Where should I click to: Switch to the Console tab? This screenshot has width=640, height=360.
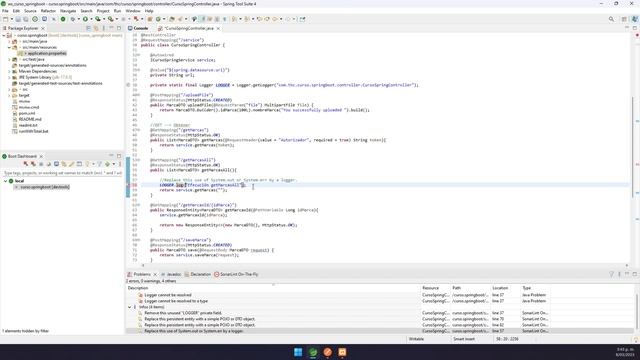click(x=138, y=28)
